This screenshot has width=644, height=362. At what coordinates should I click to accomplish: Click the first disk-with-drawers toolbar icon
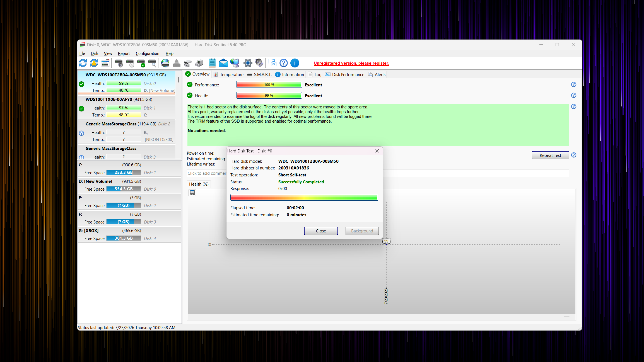[188, 63]
